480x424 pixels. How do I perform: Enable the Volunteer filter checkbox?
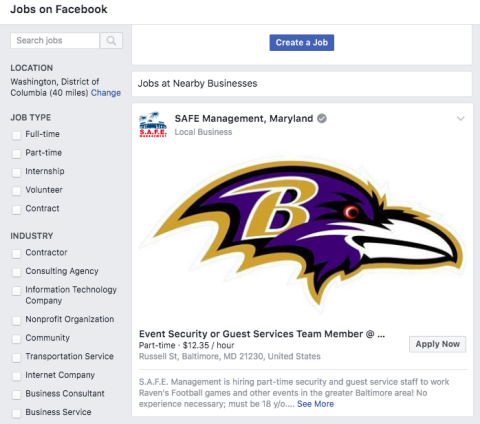16,190
